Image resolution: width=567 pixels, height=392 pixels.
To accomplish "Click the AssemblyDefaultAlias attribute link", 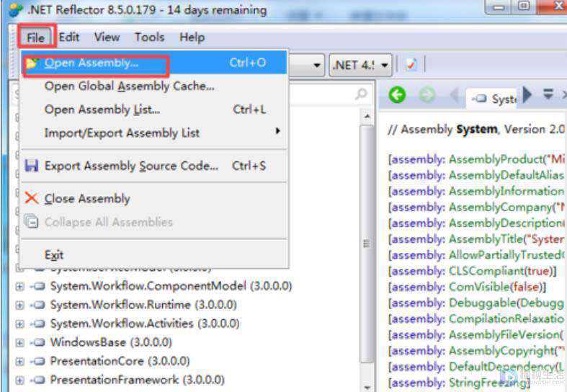I will coord(506,175).
